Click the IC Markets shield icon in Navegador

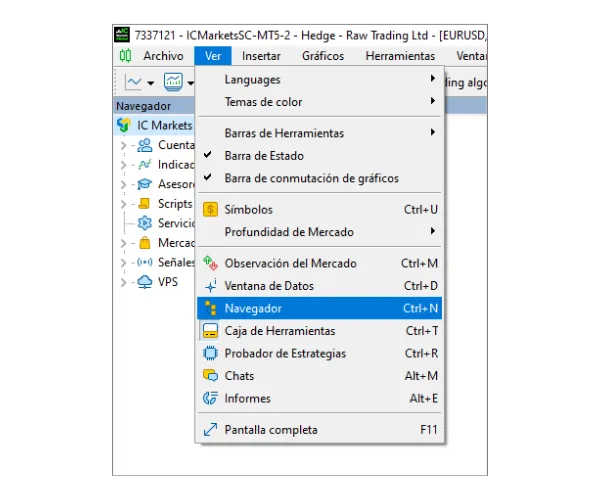124,125
